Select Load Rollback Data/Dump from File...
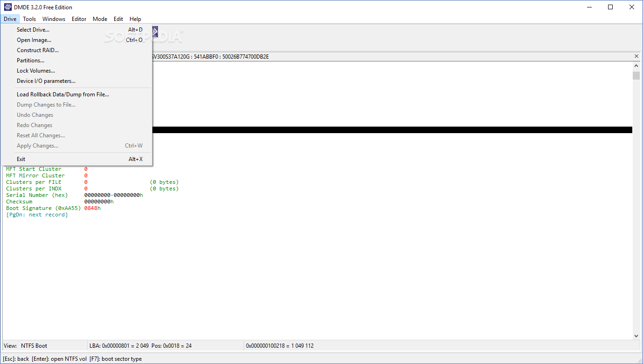Viewport: 643px width, 364px height. [76, 94]
